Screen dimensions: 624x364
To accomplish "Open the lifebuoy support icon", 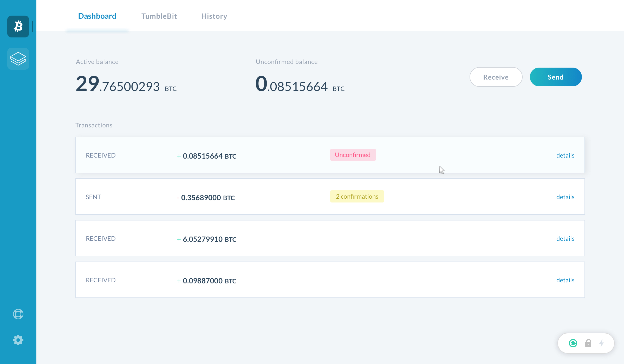I will pos(18,314).
